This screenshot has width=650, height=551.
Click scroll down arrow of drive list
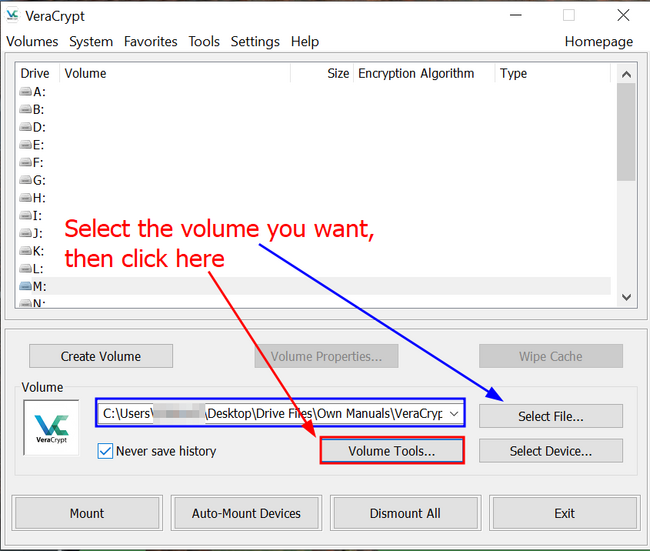click(x=626, y=297)
